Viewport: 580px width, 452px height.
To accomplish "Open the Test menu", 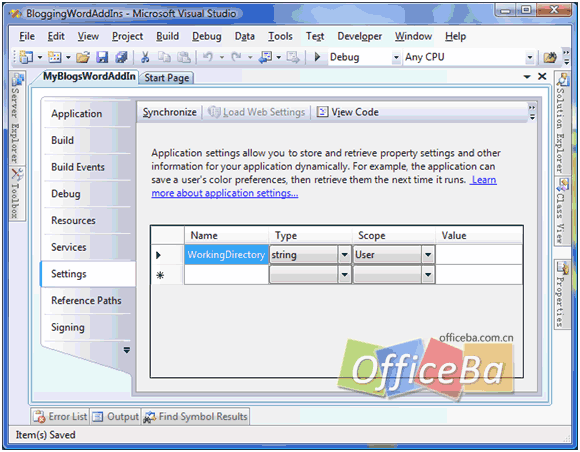I will coord(315,36).
